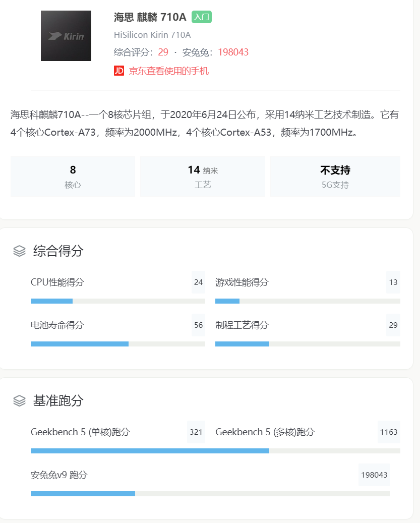Click the 14 纳米 工艺 stat card
420x523 pixels.
point(203,177)
